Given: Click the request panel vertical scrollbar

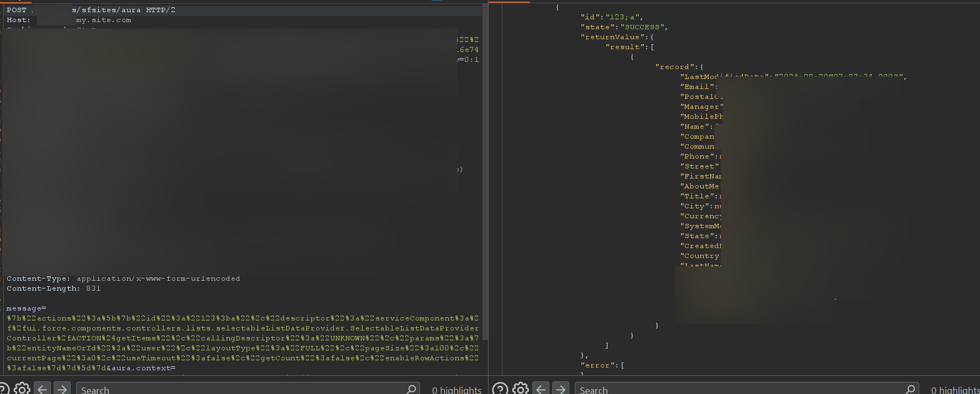Looking at the screenshot, I should tap(485, 166).
